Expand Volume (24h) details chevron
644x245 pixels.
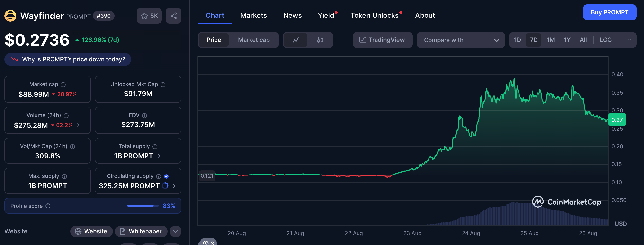(x=78, y=125)
